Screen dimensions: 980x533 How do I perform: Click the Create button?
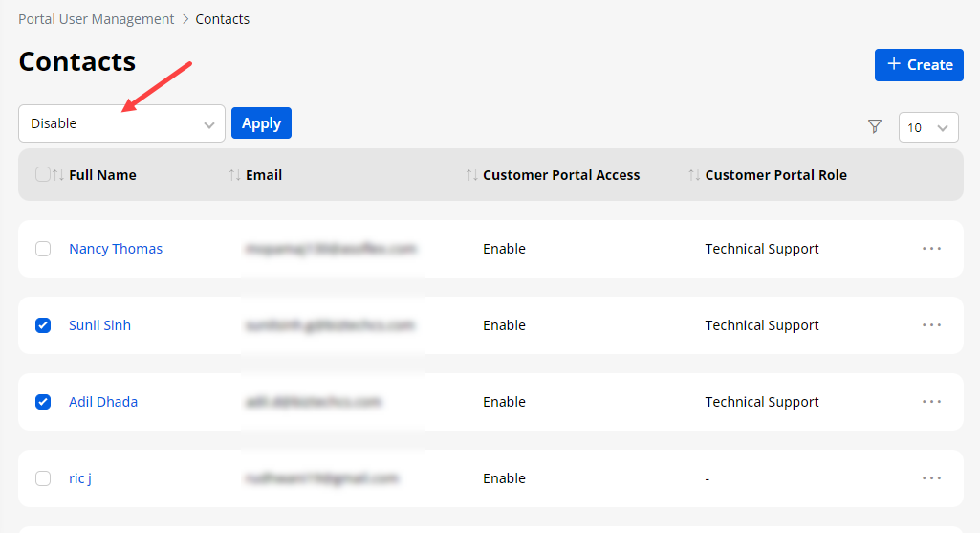pos(919,65)
